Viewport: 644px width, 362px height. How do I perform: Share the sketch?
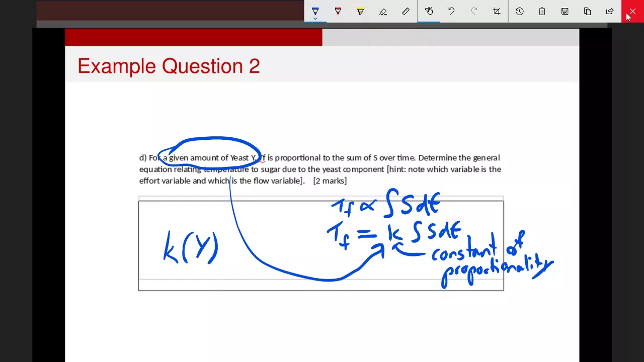tap(610, 11)
